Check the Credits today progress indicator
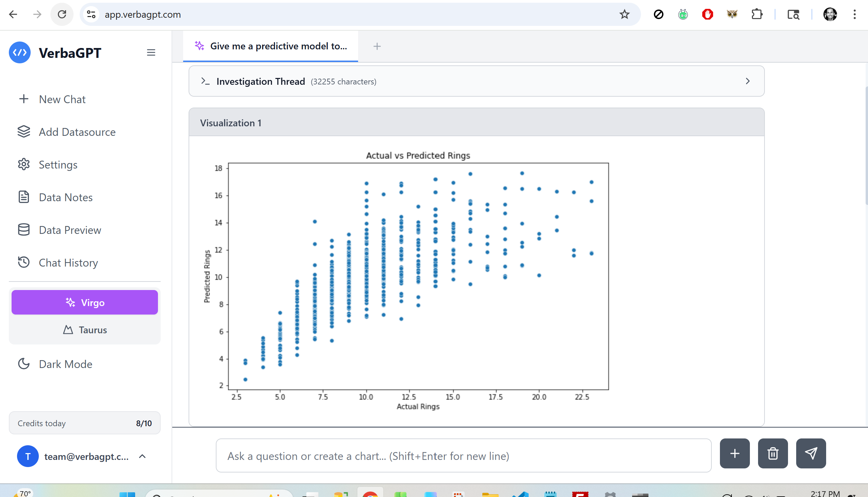The height and width of the screenshot is (497, 868). (x=85, y=423)
